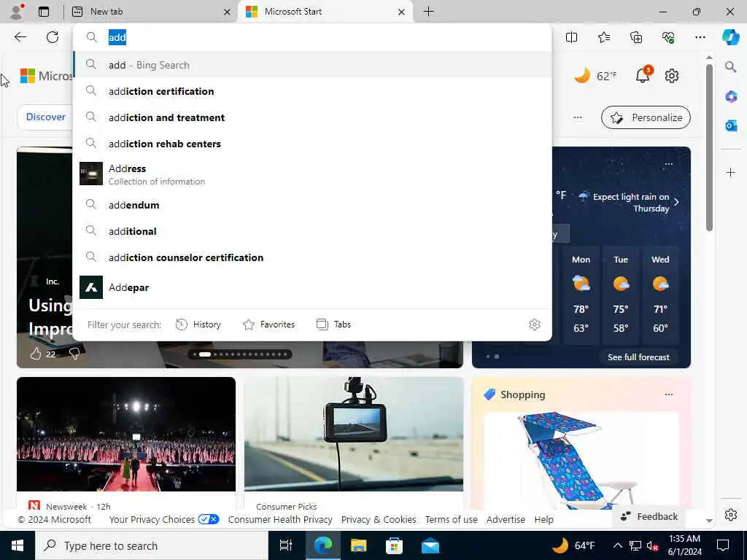This screenshot has height=560, width=747.
Task: Dislike the article with thumbs down
Action: [x=74, y=354]
